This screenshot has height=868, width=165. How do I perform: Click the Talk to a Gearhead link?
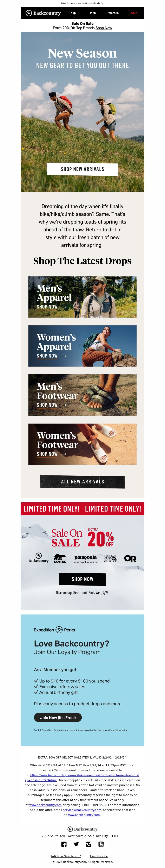tap(66, 856)
